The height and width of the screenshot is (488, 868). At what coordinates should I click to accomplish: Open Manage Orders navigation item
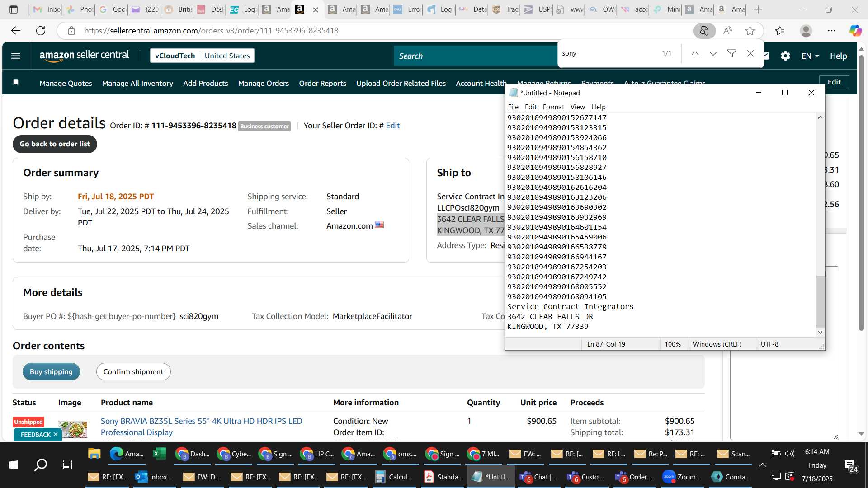coord(263,83)
